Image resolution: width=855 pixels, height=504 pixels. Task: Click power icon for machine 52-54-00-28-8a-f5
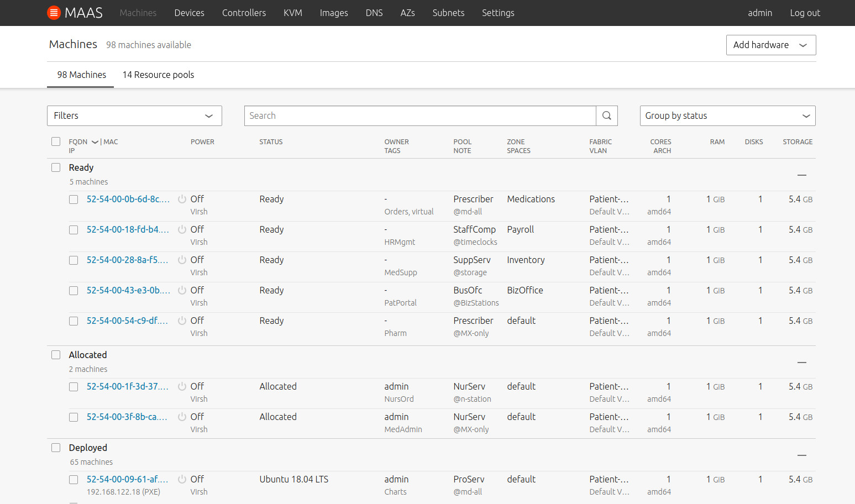182,260
